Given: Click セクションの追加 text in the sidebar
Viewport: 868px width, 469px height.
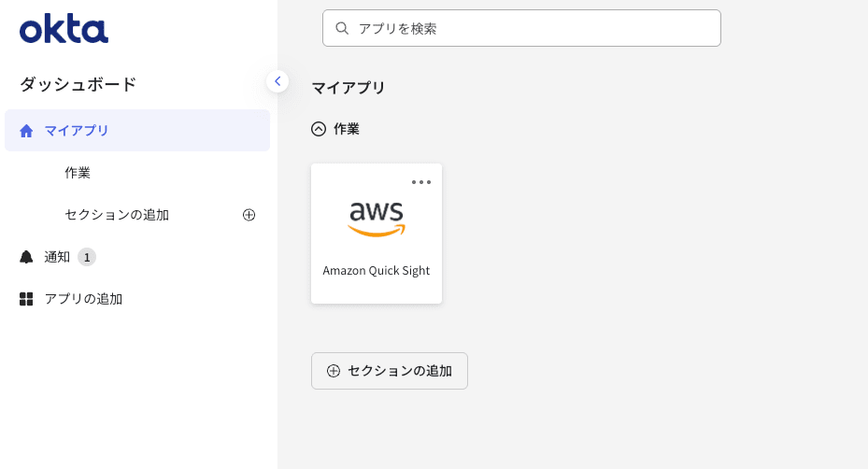Looking at the screenshot, I should (x=117, y=215).
